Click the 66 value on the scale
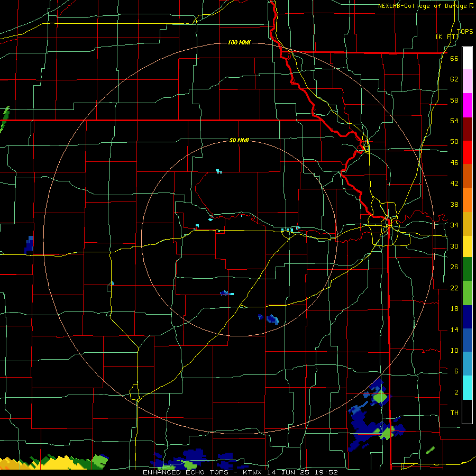The image size is (476, 476). coord(454,58)
